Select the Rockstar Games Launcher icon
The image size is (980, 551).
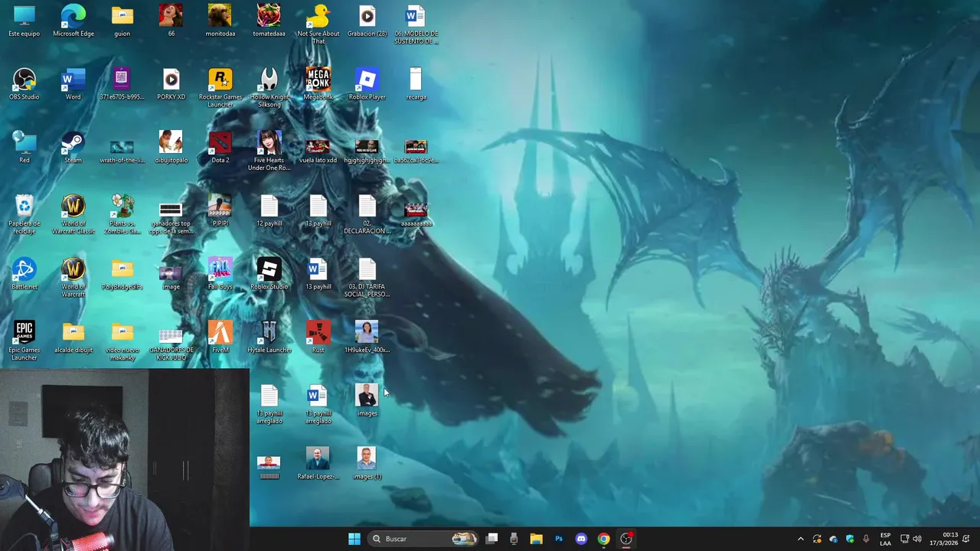pyautogui.click(x=220, y=87)
